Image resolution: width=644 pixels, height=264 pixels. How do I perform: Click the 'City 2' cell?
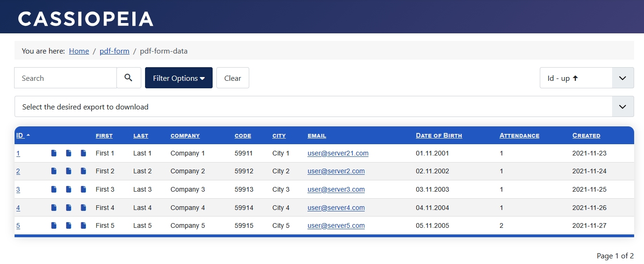(x=281, y=171)
